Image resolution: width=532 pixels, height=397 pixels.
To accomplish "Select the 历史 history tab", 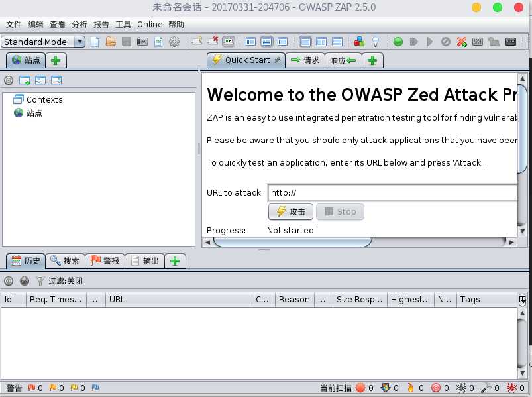I will click(x=26, y=261).
